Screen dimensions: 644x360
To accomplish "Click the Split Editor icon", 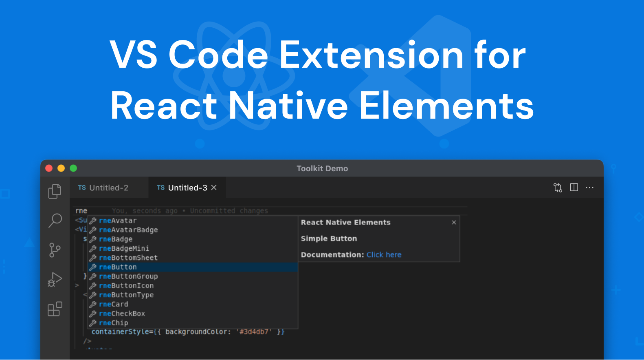I will click(574, 188).
